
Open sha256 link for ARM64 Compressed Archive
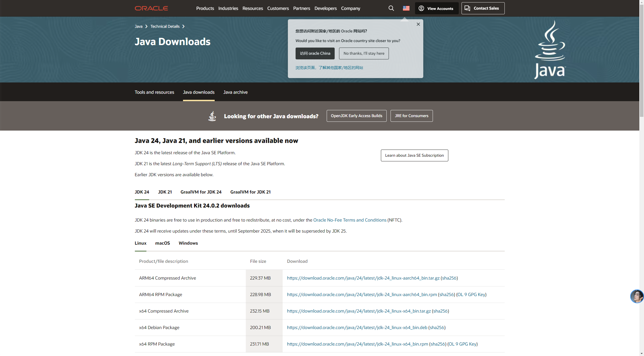[x=449, y=278]
